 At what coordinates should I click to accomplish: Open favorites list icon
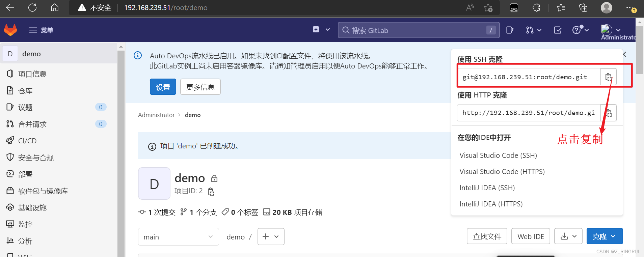(x=561, y=7)
